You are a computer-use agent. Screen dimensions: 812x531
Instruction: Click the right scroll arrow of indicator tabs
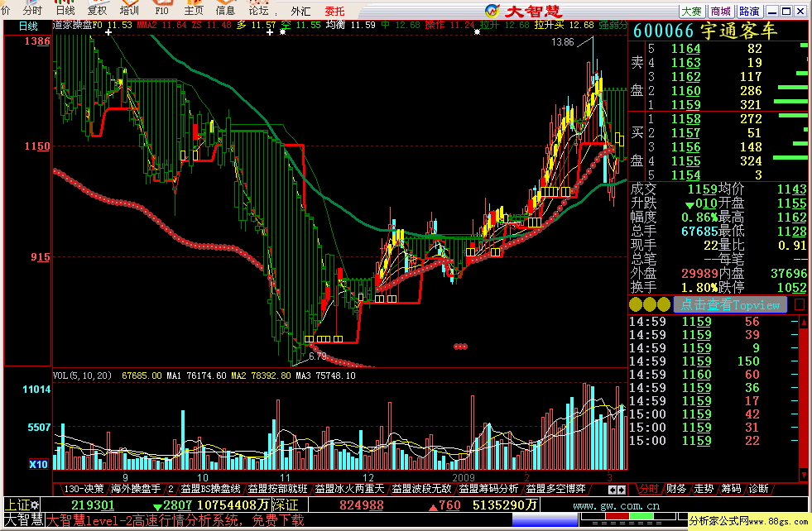click(621, 489)
